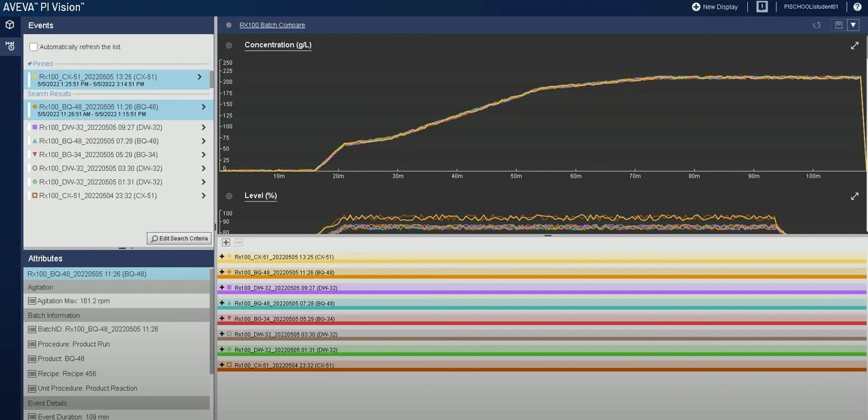The height and width of the screenshot is (420, 868).
Task: Maximize the Concentration (g/L) trend
Action: tap(854, 46)
